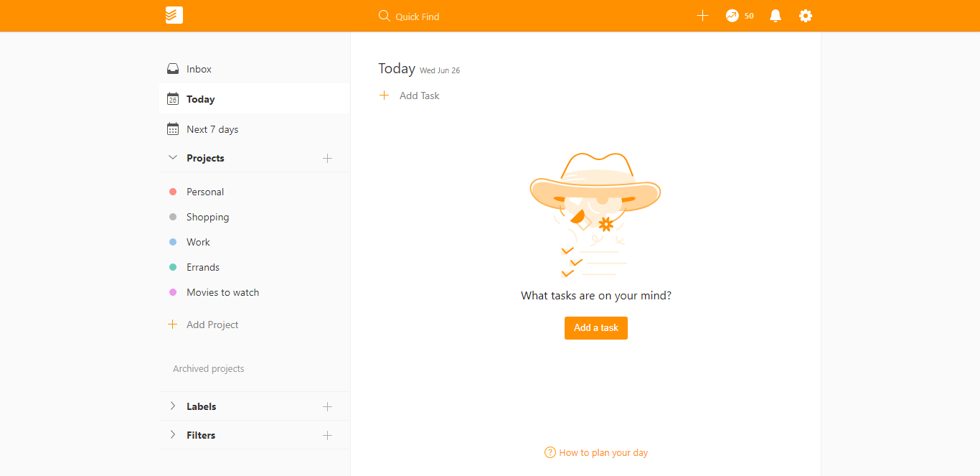Click the blue dot of Work project
Image resolution: width=980 pixels, height=476 pixels.
coord(173,242)
